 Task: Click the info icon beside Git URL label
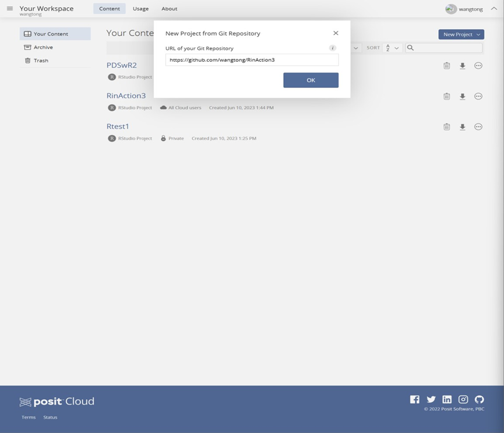click(332, 48)
